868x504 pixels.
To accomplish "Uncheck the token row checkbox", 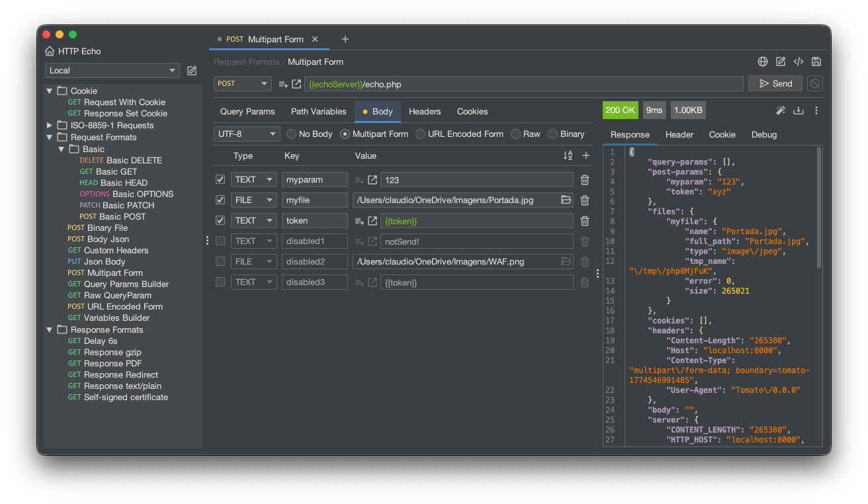I will pos(220,220).
